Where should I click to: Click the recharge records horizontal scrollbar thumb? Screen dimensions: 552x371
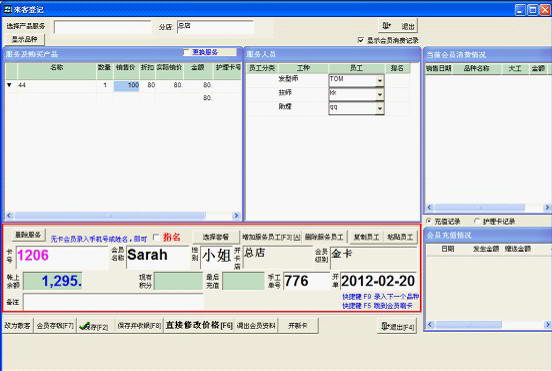coord(468,324)
